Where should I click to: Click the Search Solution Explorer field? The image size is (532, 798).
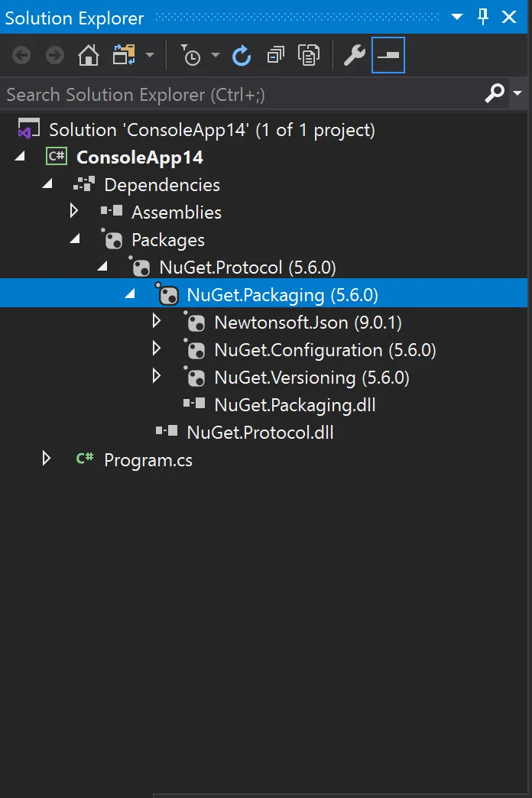(x=229, y=95)
